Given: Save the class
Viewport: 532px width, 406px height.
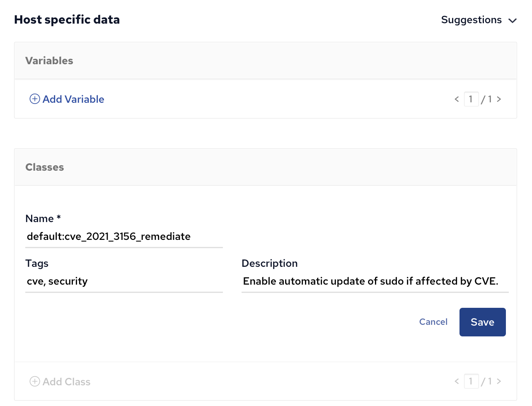Looking at the screenshot, I should click(x=482, y=322).
